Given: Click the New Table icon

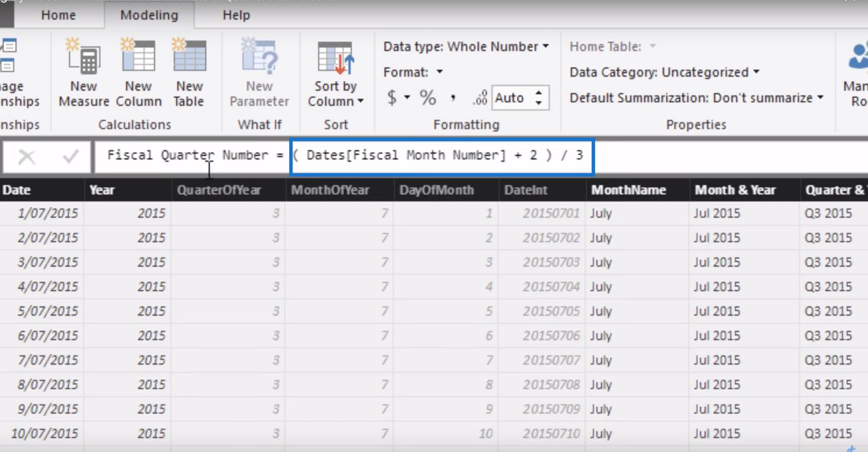Looking at the screenshot, I should 189,56.
